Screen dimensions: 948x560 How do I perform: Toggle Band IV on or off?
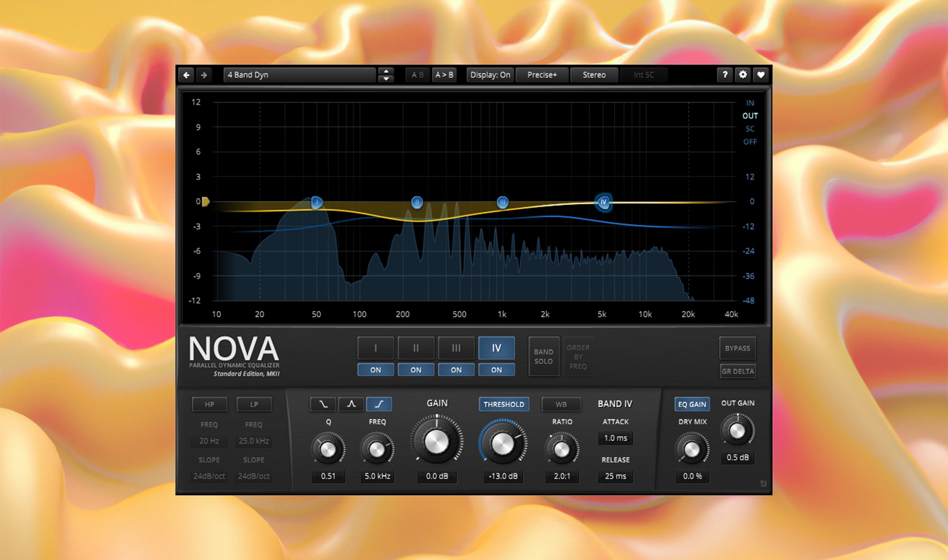(x=496, y=370)
